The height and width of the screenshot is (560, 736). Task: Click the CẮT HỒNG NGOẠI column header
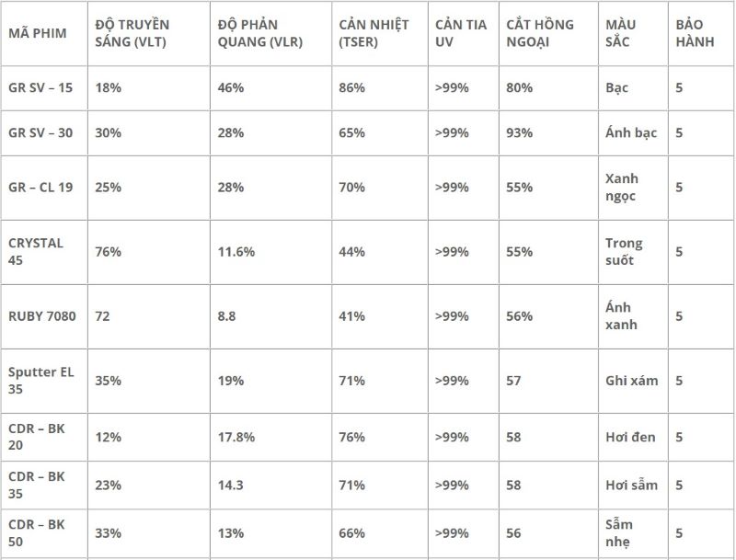click(540, 33)
